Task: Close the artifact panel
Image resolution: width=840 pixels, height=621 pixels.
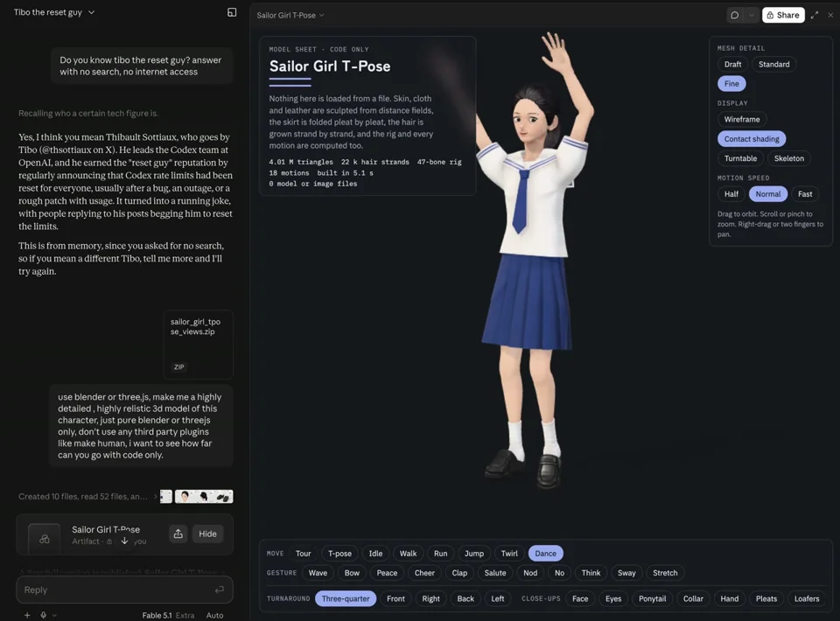Action: click(830, 15)
